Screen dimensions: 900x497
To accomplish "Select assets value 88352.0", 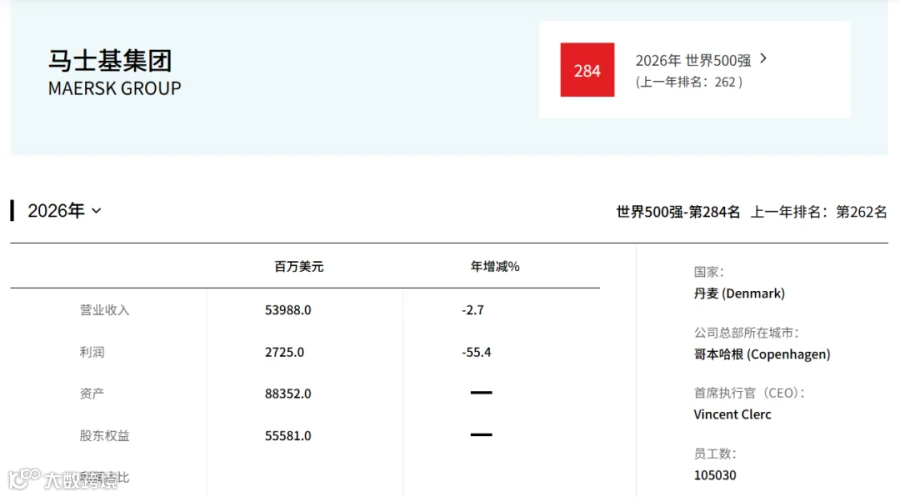I will click(x=288, y=394).
